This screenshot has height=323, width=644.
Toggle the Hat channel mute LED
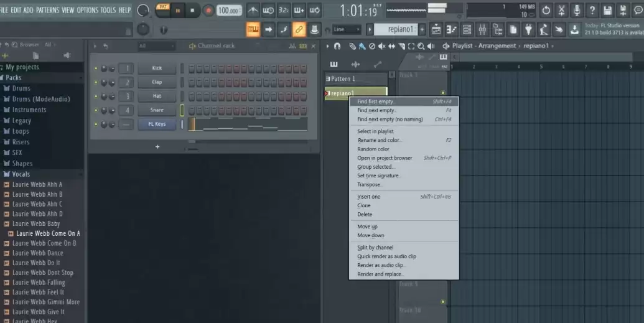coord(96,96)
